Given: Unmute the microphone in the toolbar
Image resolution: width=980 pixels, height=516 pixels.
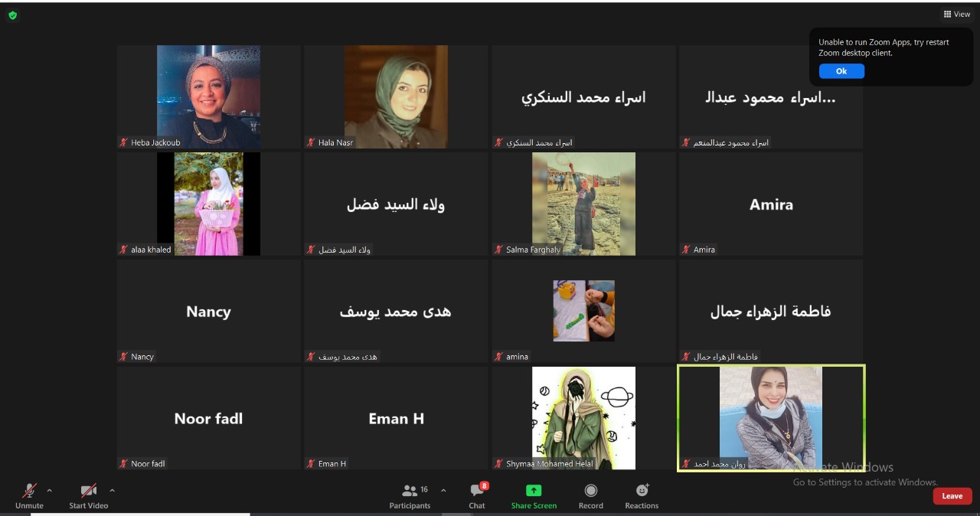Looking at the screenshot, I should tap(29, 495).
